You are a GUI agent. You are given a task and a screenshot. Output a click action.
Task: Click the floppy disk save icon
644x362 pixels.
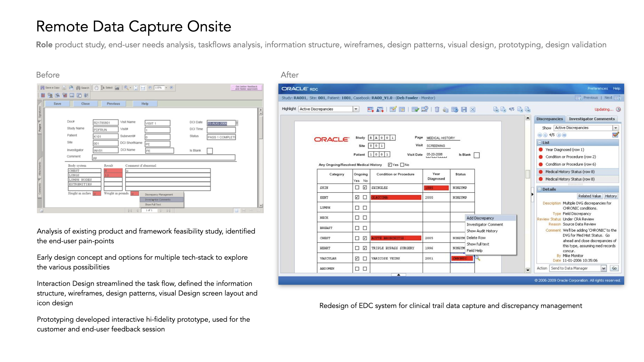coord(464,109)
